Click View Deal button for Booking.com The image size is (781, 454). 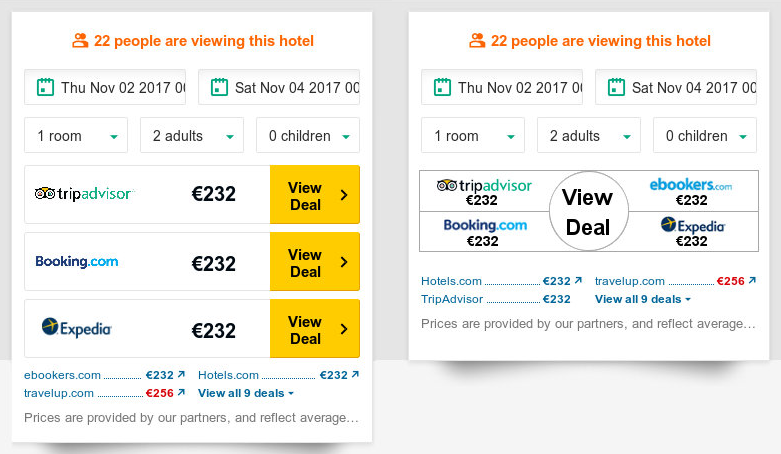[315, 262]
